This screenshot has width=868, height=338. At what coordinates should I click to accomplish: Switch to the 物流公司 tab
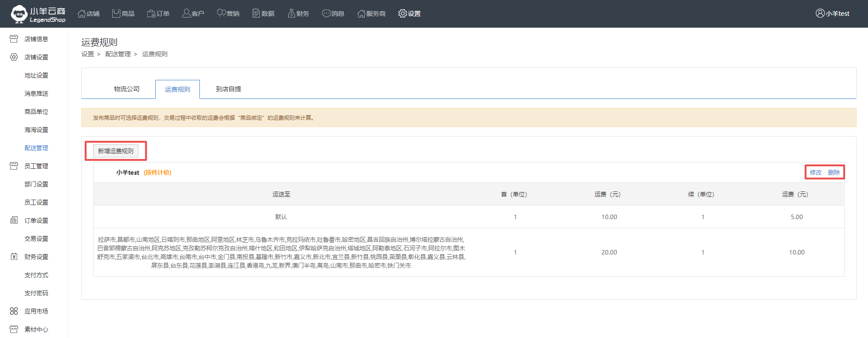[127, 89]
